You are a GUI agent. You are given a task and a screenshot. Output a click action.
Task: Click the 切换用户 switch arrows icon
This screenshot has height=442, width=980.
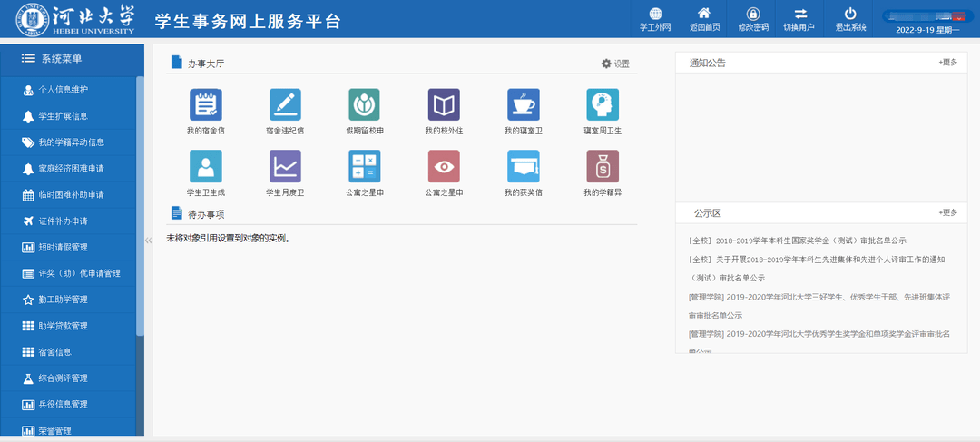point(800,14)
